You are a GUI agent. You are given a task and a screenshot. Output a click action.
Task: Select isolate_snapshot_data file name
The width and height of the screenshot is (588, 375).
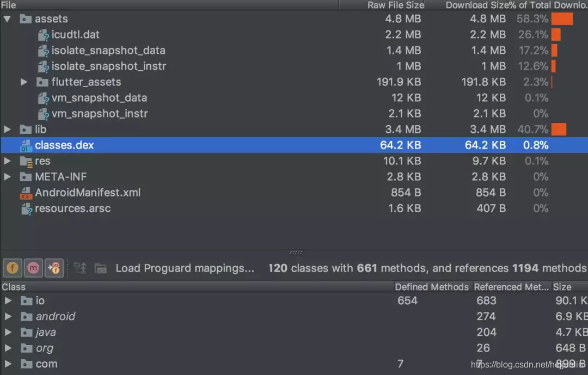[108, 50]
